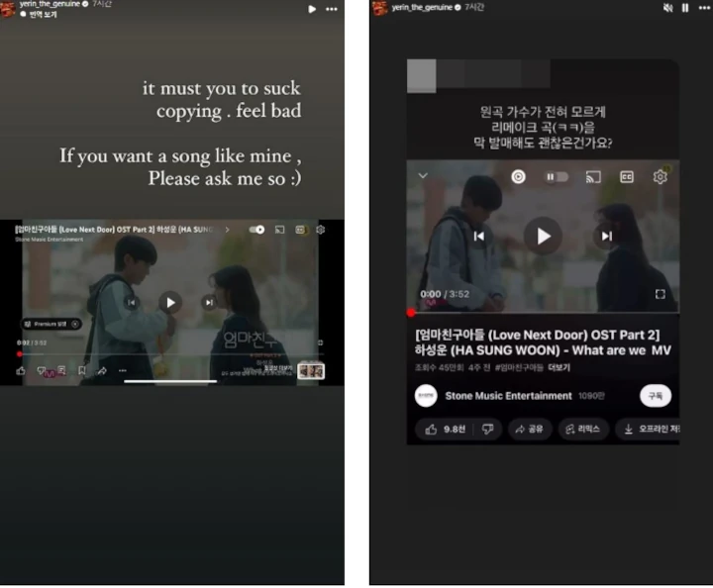Move the left player's red progress scrubber

click(20, 354)
